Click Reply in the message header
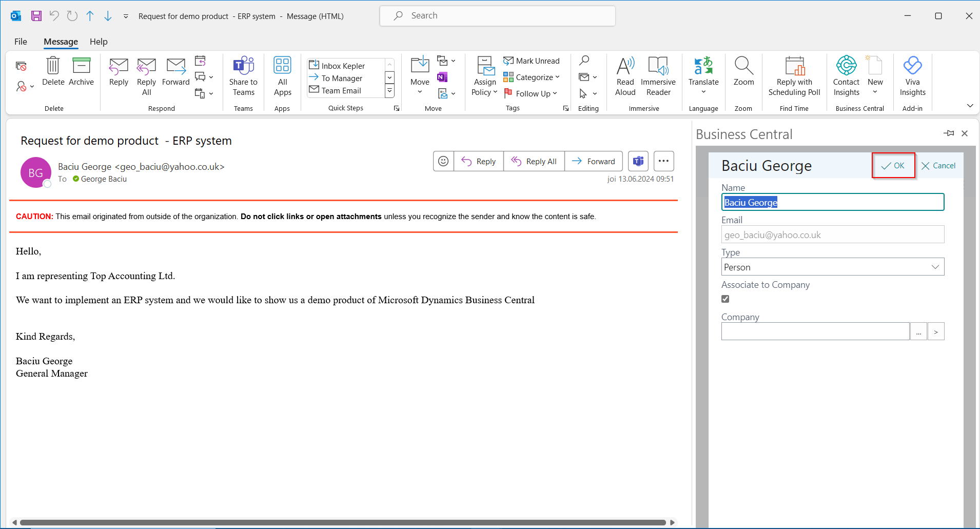Viewport: 980px width, 529px height. (478, 161)
